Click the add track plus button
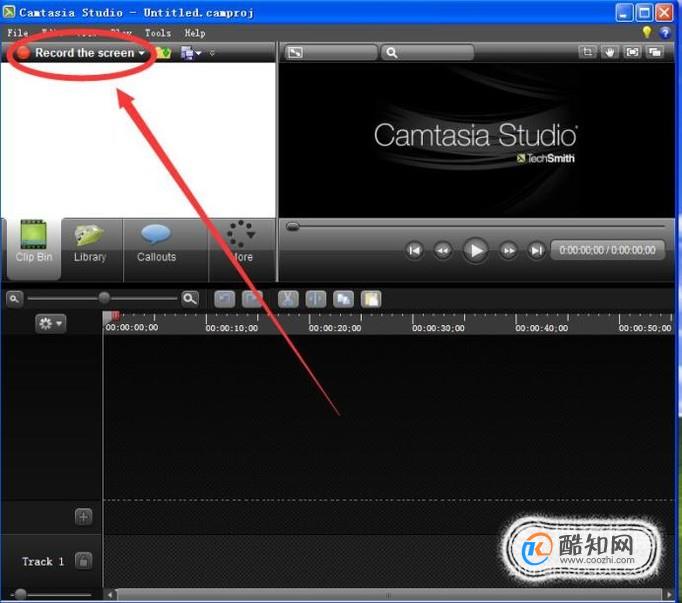The height and width of the screenshot is (603, 682). coord(84,517)
